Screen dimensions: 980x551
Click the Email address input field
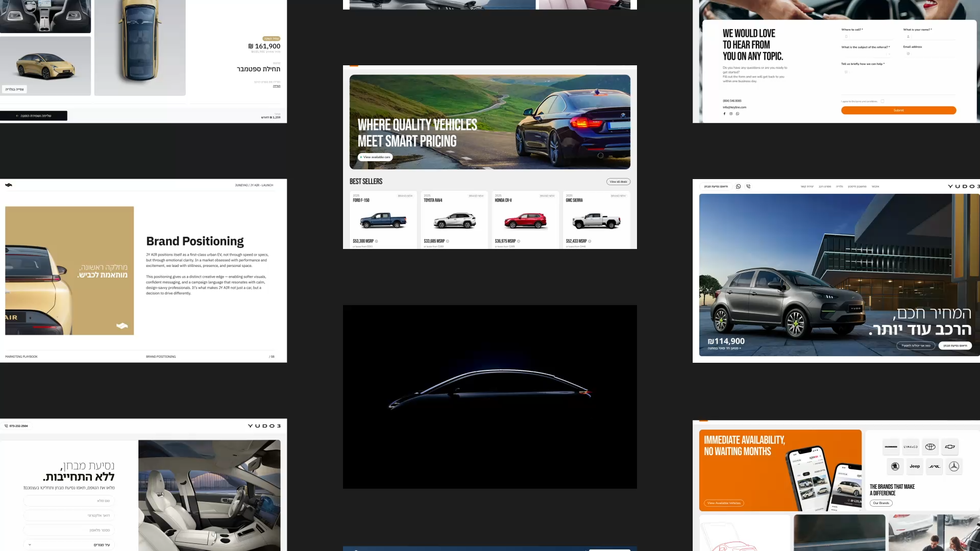coord(929,54)
